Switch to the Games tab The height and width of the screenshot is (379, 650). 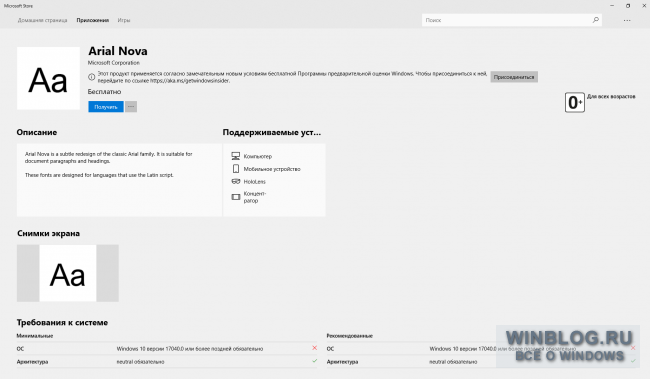coord(124,20)
